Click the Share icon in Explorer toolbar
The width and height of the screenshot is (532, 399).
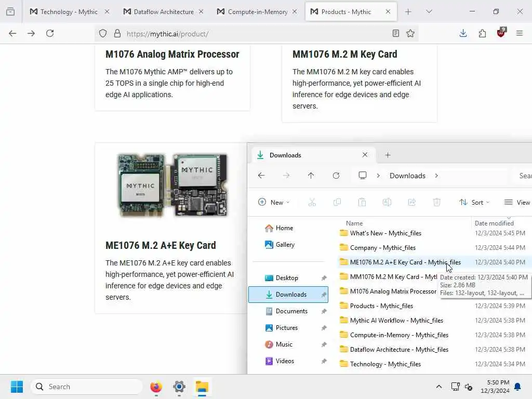pos(412,203)
